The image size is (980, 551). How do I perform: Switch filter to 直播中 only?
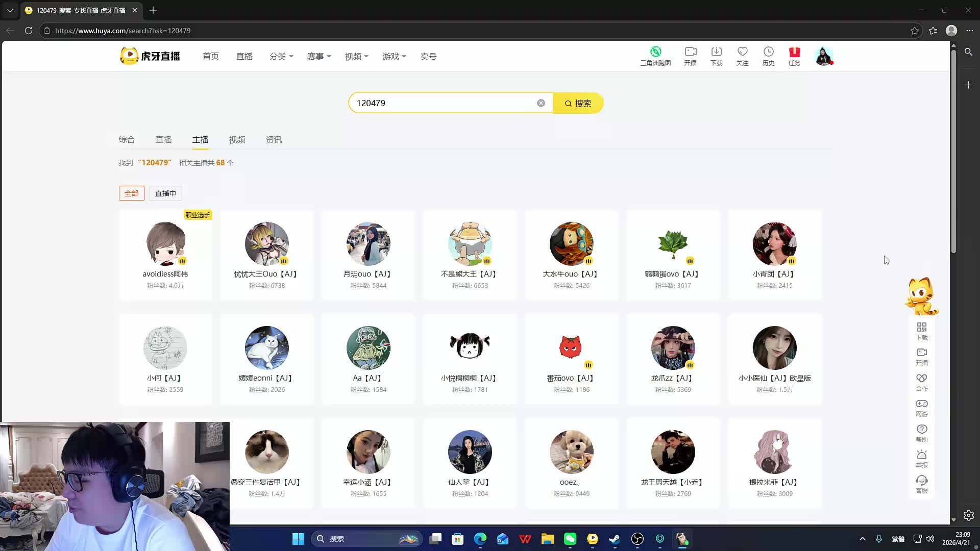[165, 193]
